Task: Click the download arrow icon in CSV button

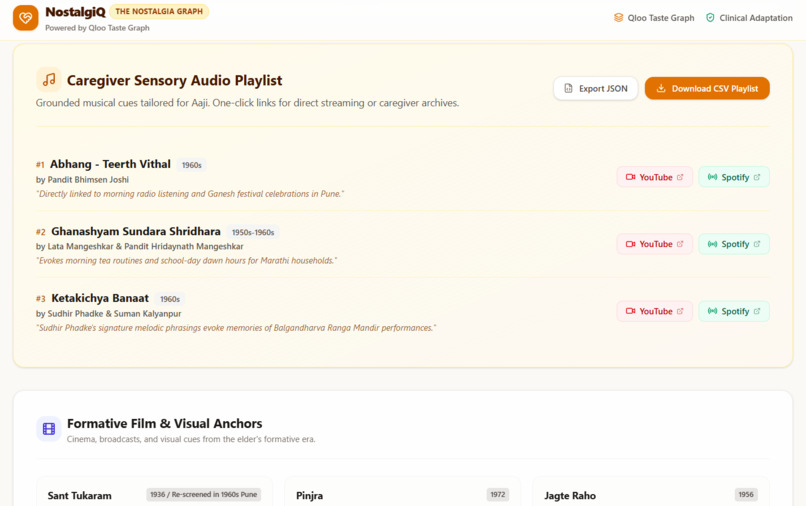Action: (661, 88)
